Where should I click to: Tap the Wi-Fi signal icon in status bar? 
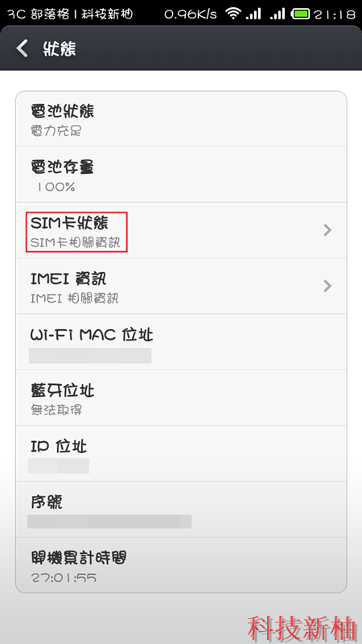[x=234, y=14]
